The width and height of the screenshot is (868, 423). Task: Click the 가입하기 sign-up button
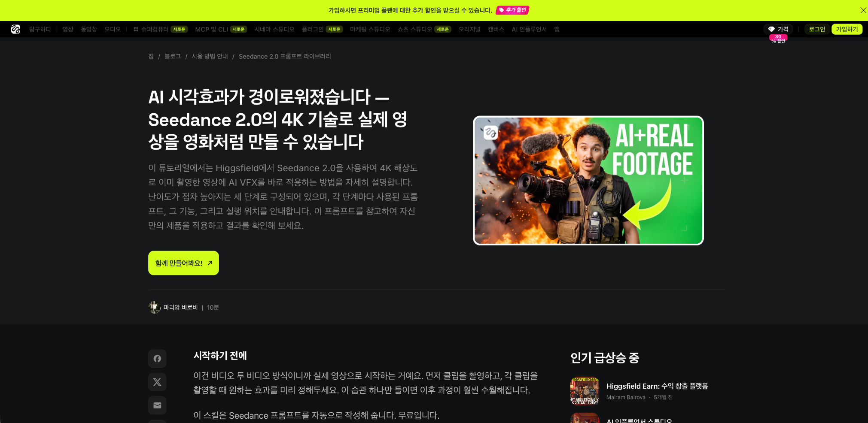pos(847,29)
